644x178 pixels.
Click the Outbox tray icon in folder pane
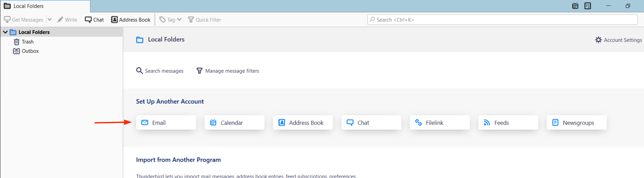click(16, 51)
